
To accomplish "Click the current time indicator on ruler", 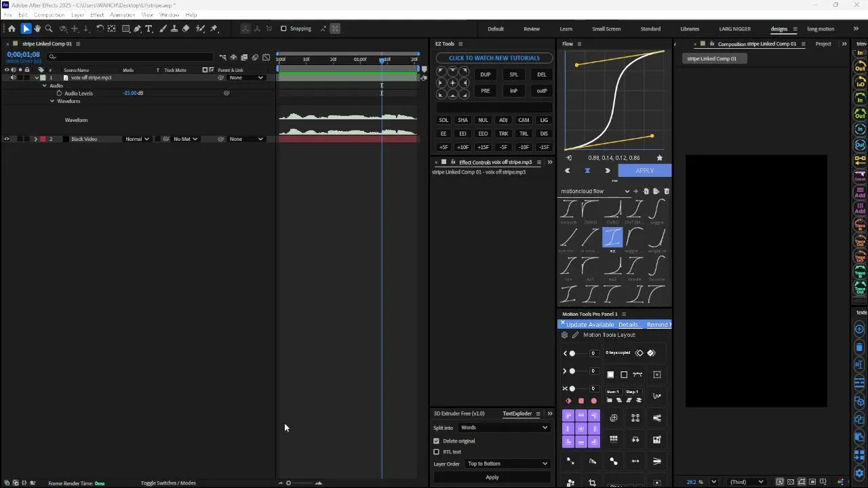I will point(382,60).
